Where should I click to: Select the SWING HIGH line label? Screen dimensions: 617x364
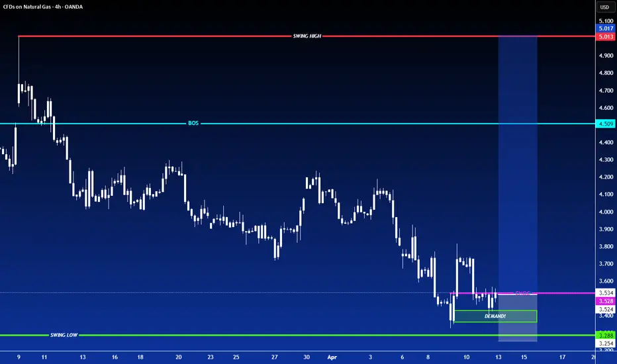tap(307, 36)
